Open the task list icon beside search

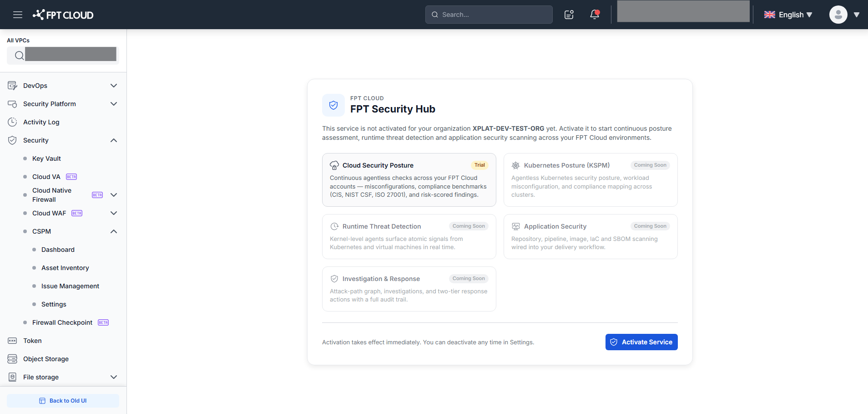tap(569, 15)
